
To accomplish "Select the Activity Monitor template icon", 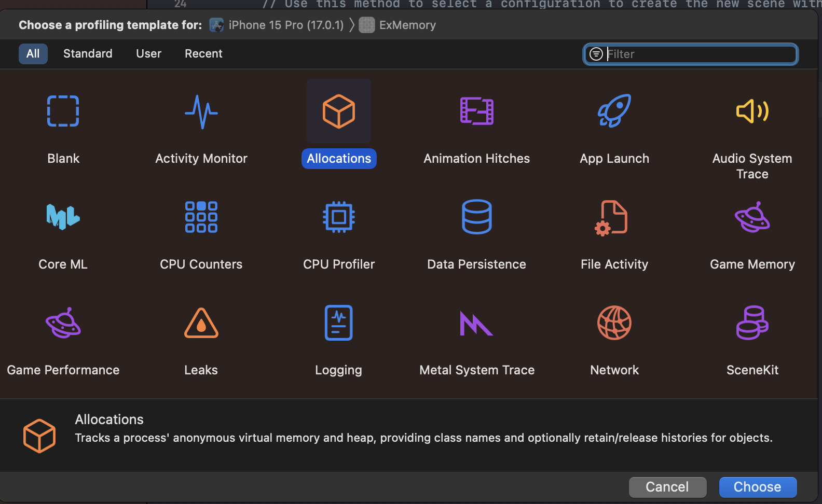I will coord(201,111).
